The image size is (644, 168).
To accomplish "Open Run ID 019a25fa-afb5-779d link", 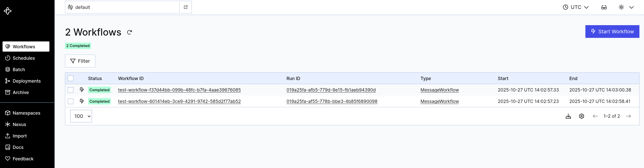I will click(331, 90).
